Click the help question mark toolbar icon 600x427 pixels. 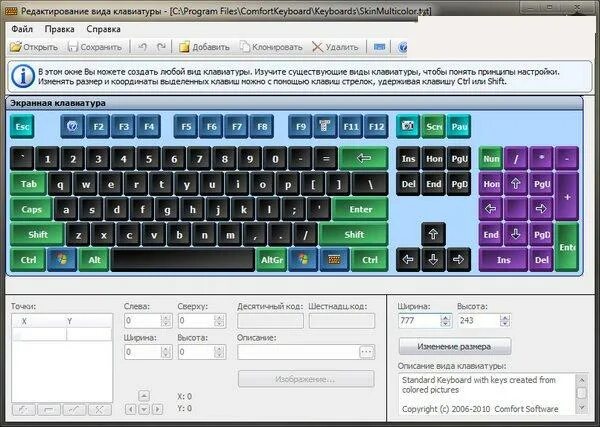tap(402, 47)
